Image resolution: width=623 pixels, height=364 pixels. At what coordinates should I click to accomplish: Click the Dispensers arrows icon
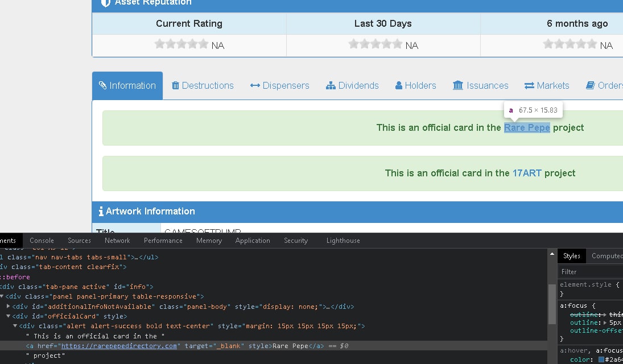tap(255, 85)
